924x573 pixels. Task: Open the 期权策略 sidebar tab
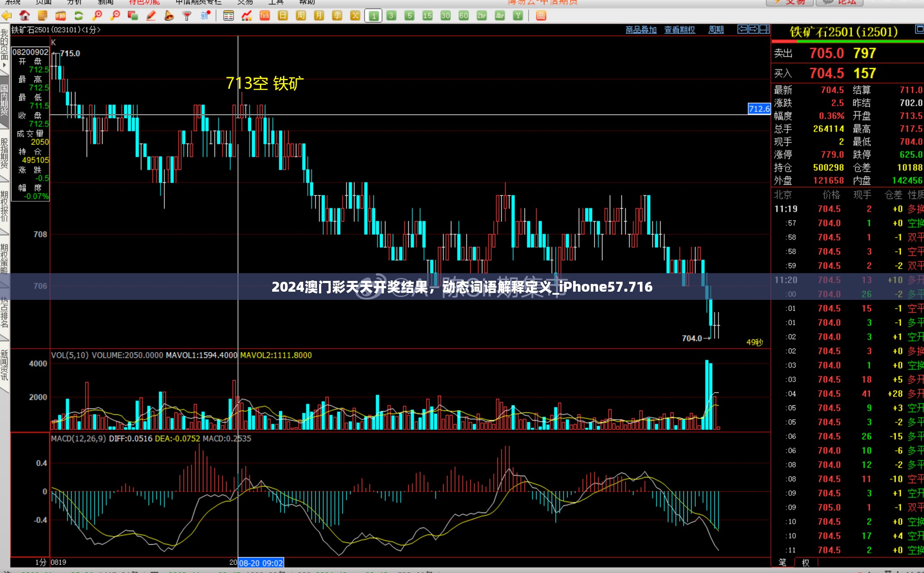point(4,258)
